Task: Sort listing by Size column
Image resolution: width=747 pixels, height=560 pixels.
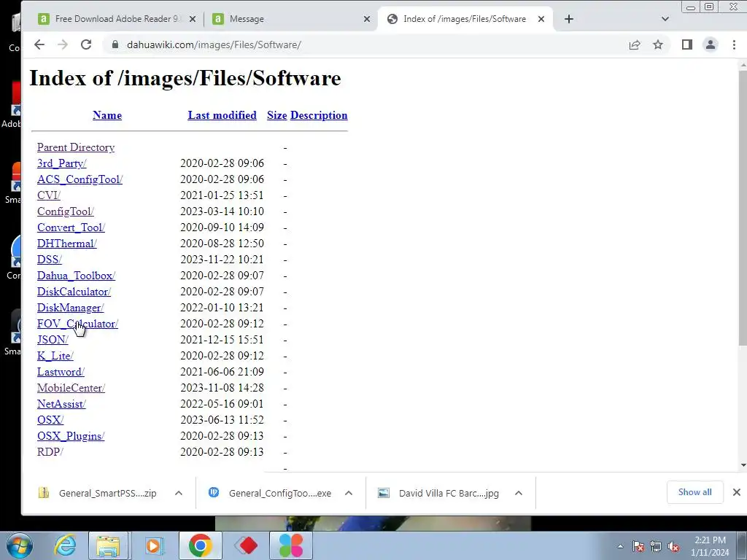Action: tap(276, 115)
